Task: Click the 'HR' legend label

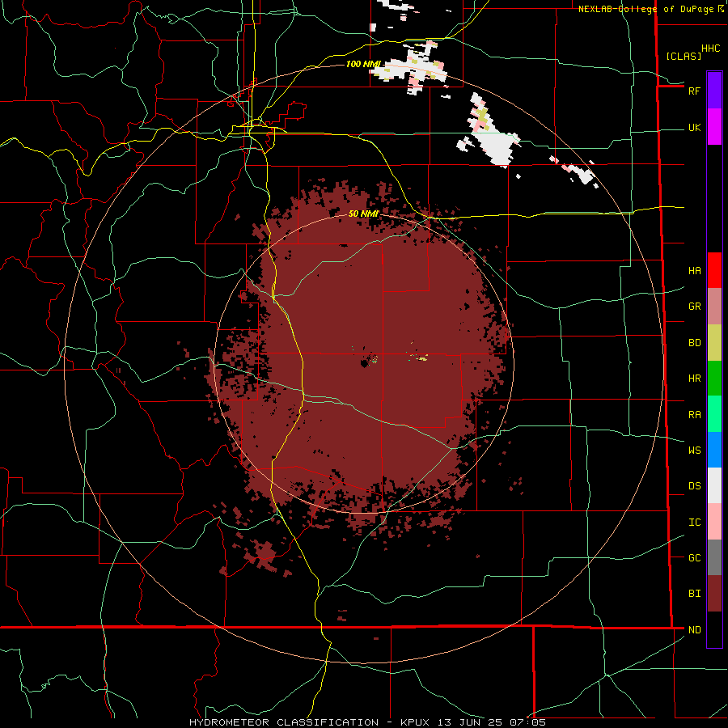Action: [x=694, y=379]
